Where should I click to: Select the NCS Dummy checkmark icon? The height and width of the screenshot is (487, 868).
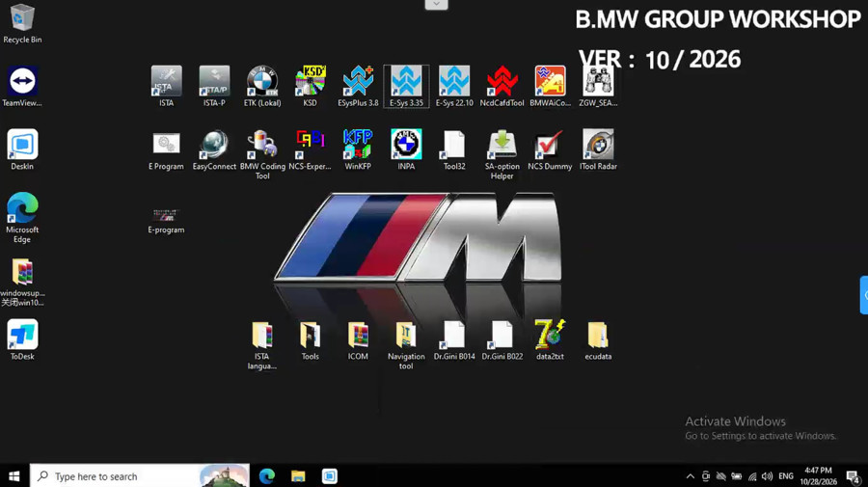pyautogui.click(x=551, y=150)
